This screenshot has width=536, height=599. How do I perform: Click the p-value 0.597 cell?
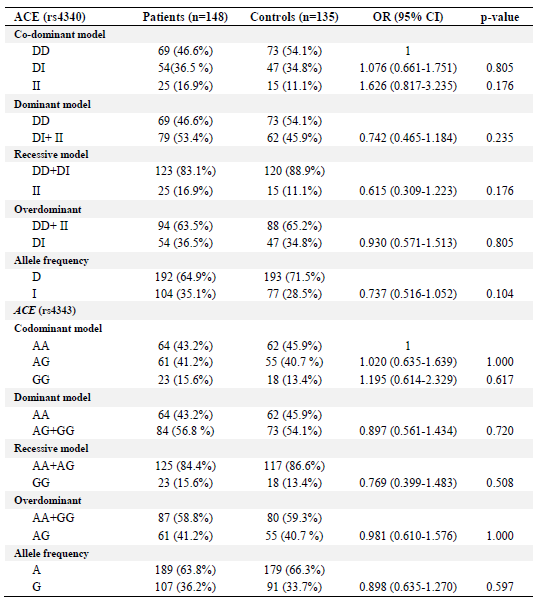coord(500,587)
